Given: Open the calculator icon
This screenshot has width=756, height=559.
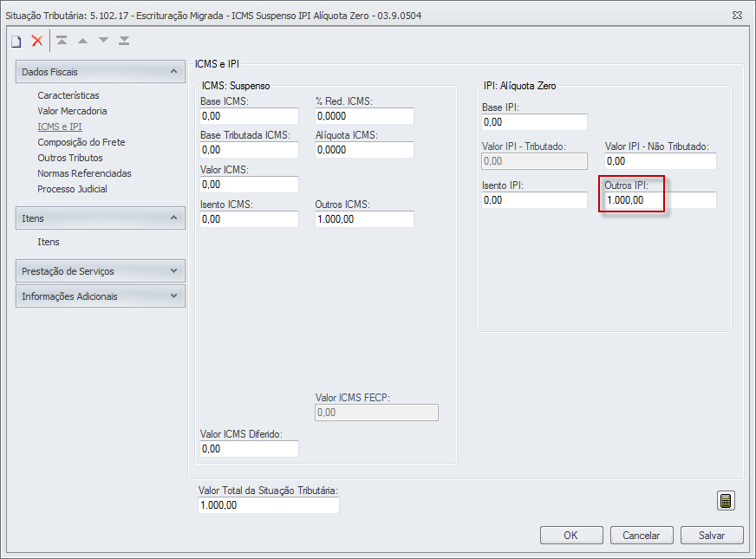Looking at the screenshot, I should 726,501.
